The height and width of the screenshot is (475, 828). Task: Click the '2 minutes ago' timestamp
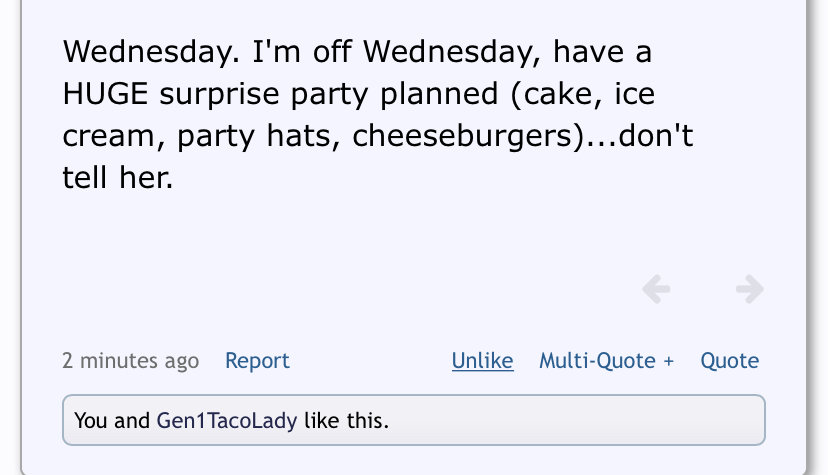click(130, 361)
